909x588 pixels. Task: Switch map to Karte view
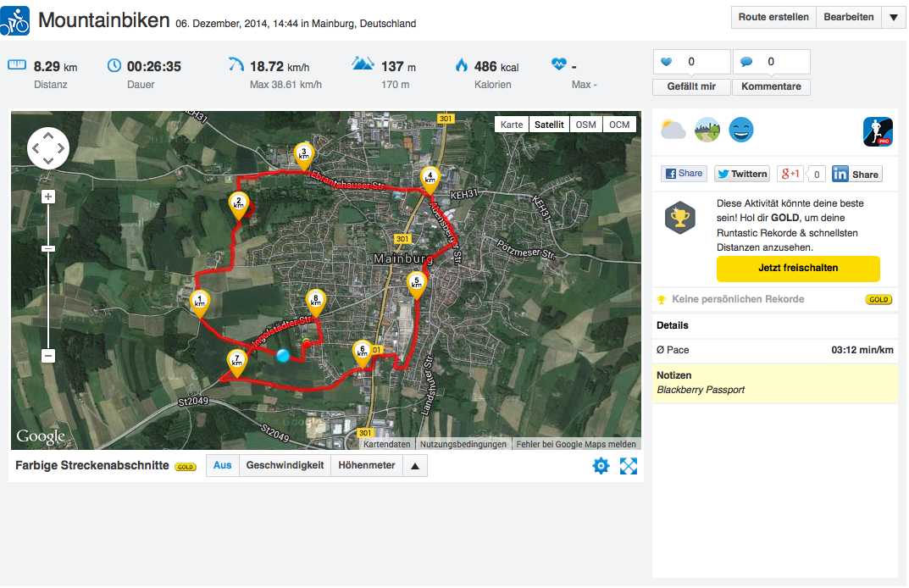coord(512,125)
